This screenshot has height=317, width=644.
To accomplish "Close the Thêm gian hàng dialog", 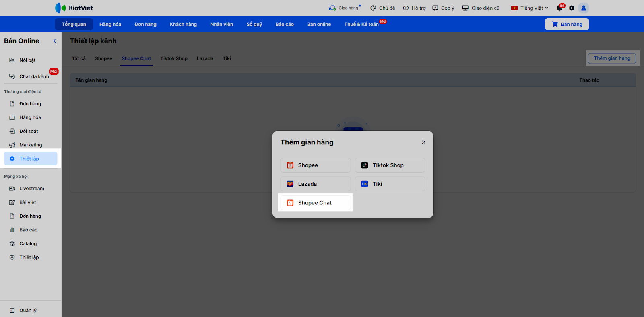I will (423, 142).
